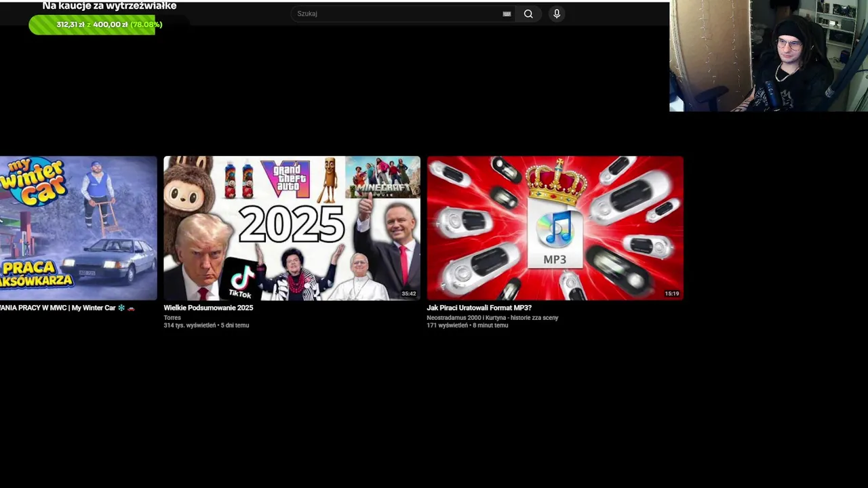
Task: Click "Na kaucje za wytrzeźwiałke" goal title
Action: pos(109,6)
